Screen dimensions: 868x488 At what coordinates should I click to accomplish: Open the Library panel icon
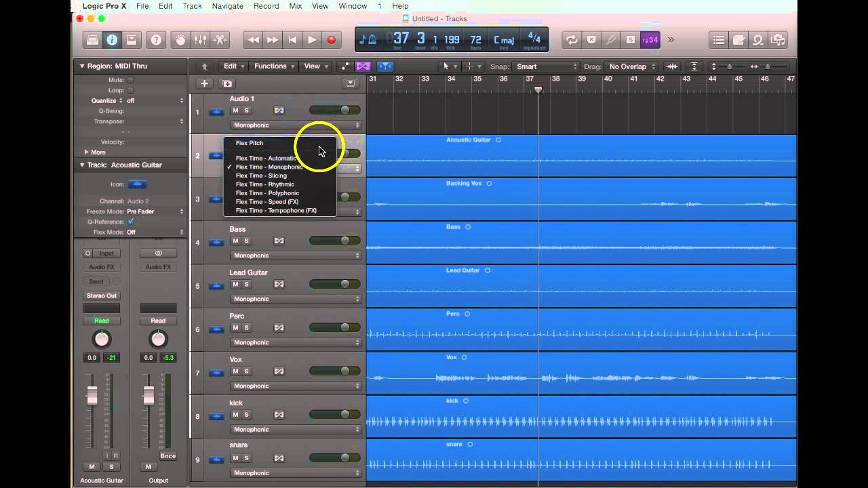tap(93, 40)
